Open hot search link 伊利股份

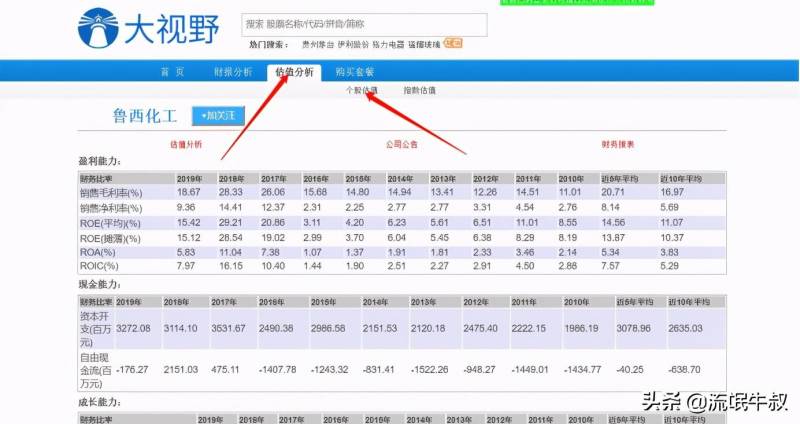pos(353,45)
